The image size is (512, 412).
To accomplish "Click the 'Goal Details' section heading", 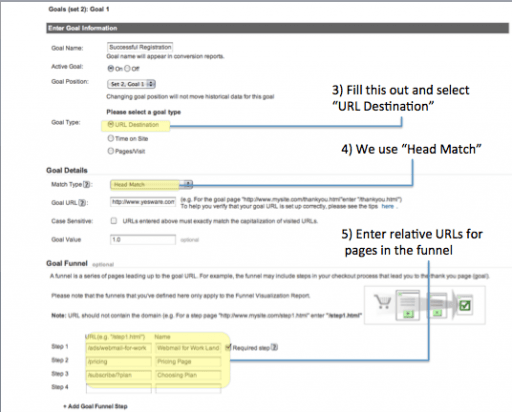I will 67,170.
